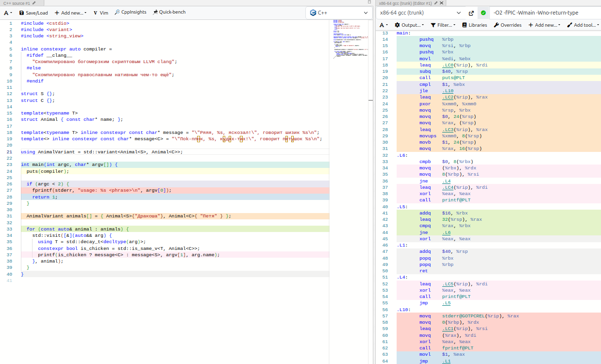Viewport: 601px width, 364px height.
Task: Click the 'ret' instruction in assembly
Action: (423, 271)
